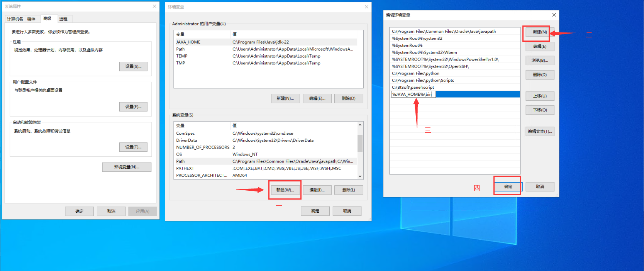This screenshot has width=644, height=271.
Task: Select the 计算机名 tab
Action: (15, 19)
